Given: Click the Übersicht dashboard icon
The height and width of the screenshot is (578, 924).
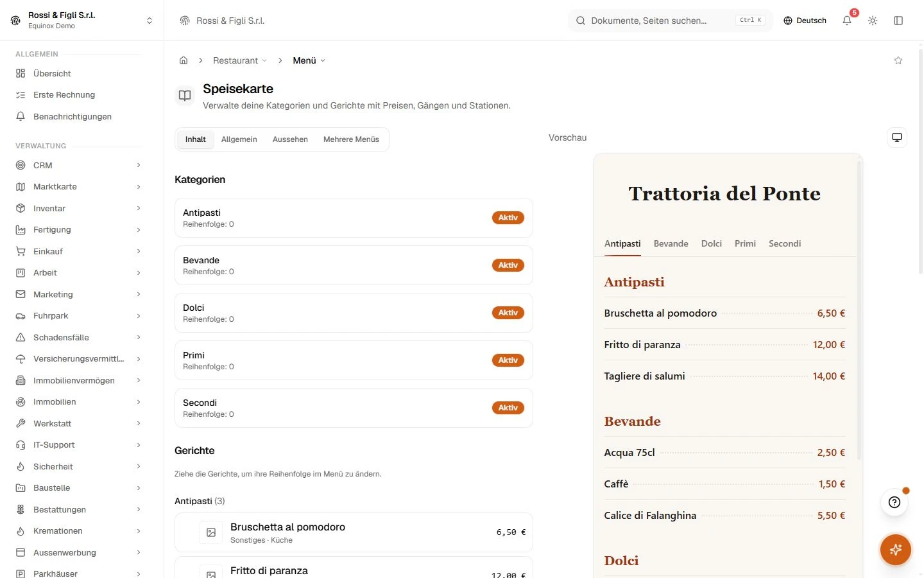Looking at the screenshot, I should [x=21, y=73].
